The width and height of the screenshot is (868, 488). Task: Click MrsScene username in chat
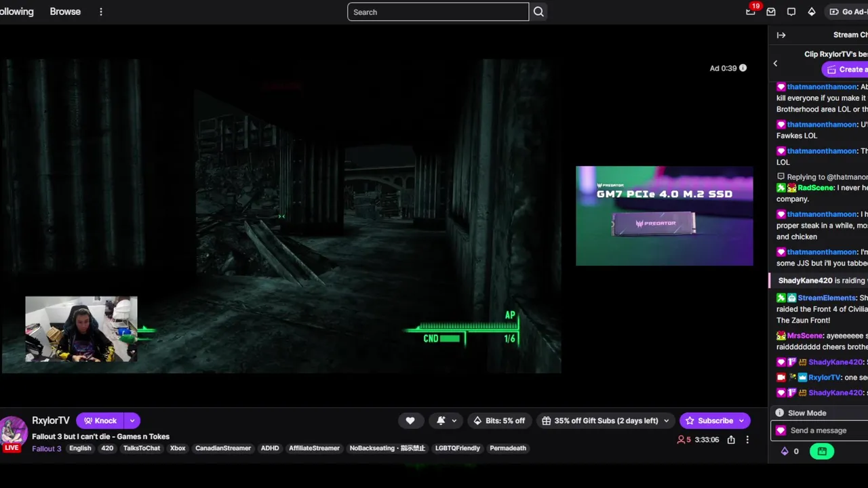pos(805,336)
